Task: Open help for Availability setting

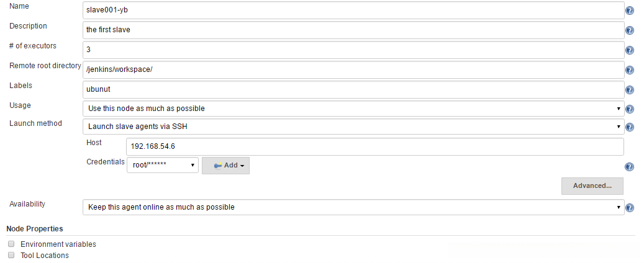Action: click(630, 208)
